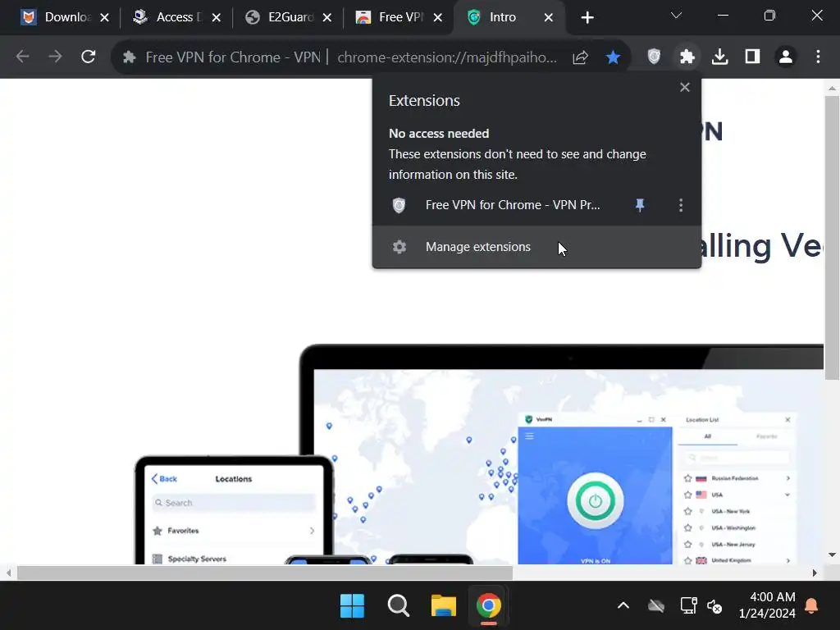Screen dimensions: 840x630
Task: Close the E2Guard tab
Action: (327, 18)
